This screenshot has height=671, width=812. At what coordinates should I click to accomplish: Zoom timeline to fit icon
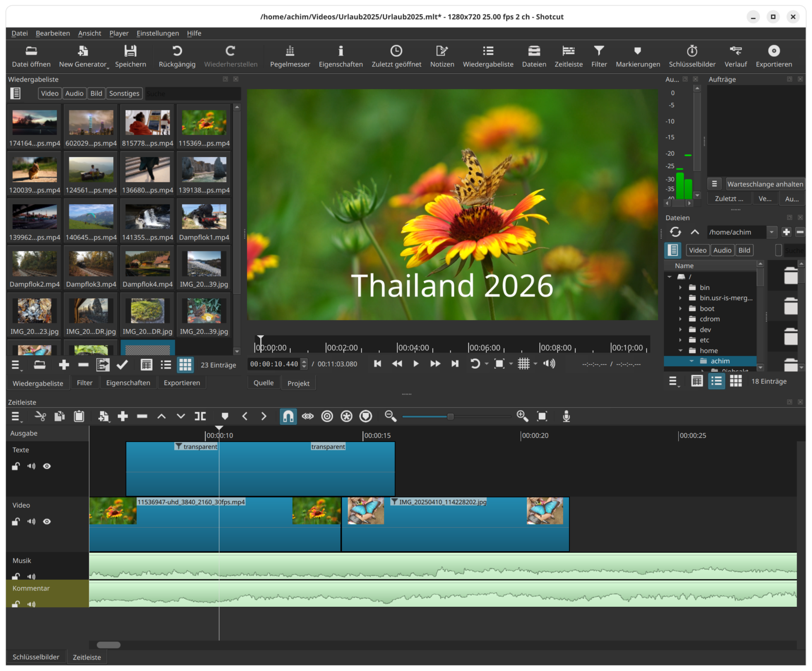point(542,416)
